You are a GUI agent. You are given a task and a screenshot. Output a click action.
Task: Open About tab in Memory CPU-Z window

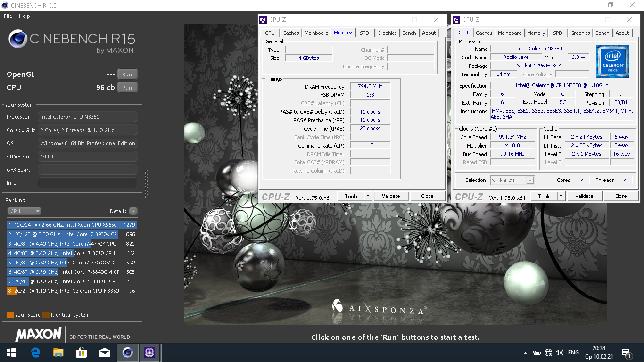tap(429, 33)
